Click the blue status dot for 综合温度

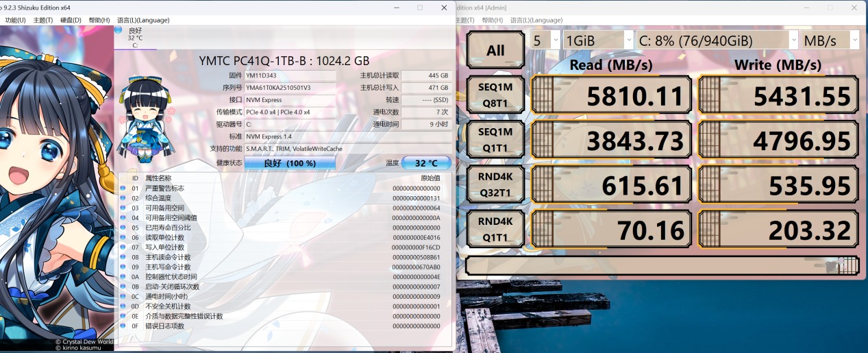123,198
